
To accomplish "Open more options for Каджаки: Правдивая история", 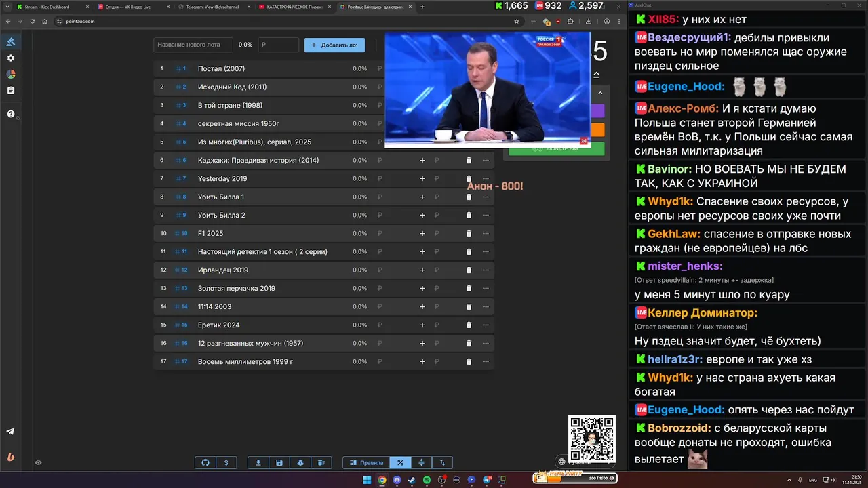I will pyautogui.click(x=486, y=161).
